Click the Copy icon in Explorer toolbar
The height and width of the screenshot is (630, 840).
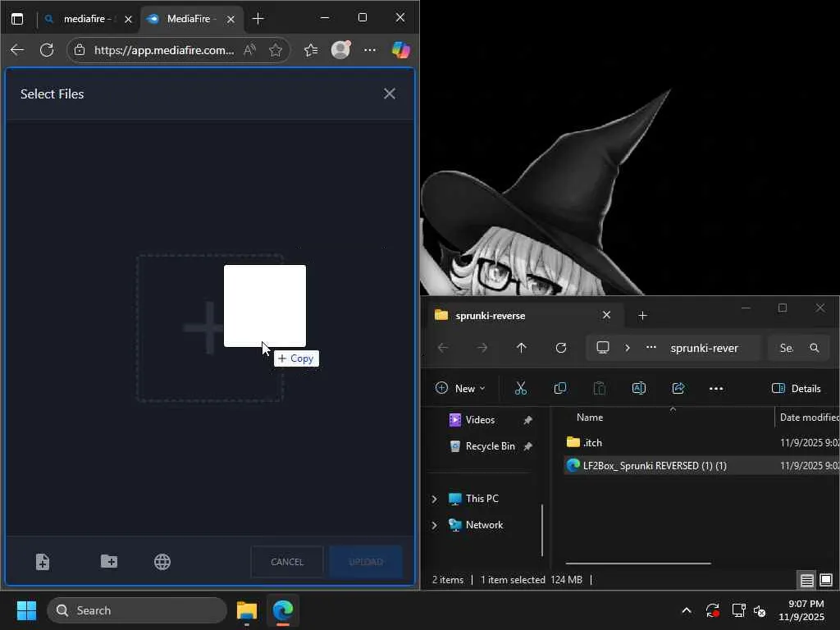click(x=559, y=388)
